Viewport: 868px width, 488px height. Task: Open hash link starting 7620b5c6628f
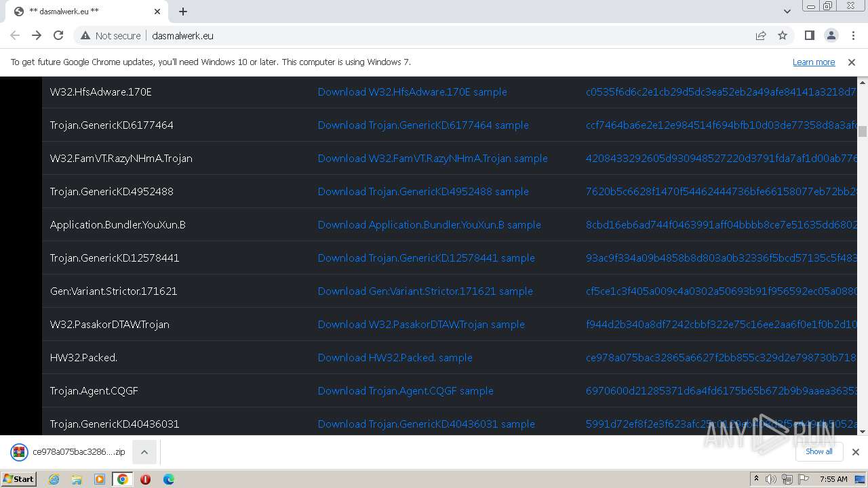[722, 191]
